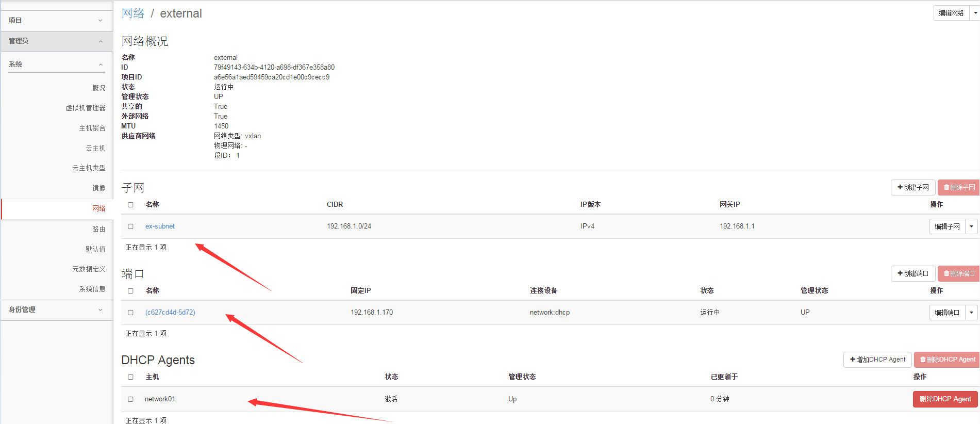The image size is (980, 424).
Task: Click the project ID a6e56a1aed59459ca20cd1e00c9cecc9
Action: tap(272, 77)
